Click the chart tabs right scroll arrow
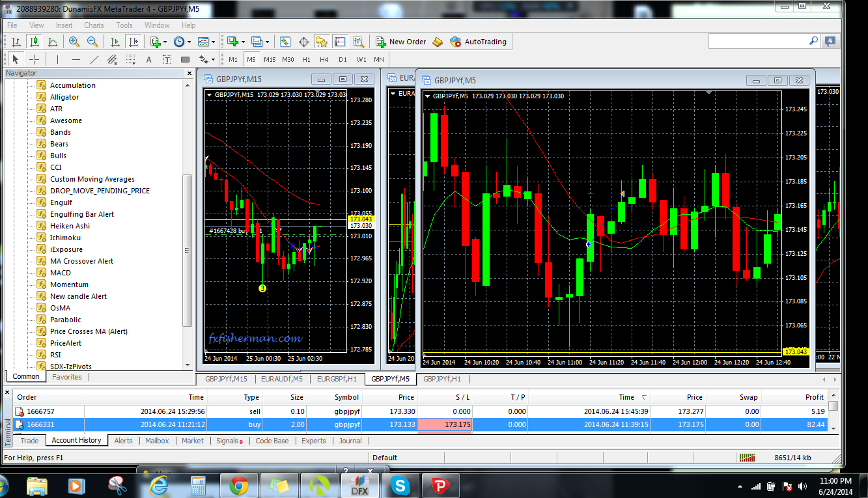Image resolution: width=868 pixels, height=498 pixels. pos(834,379)
